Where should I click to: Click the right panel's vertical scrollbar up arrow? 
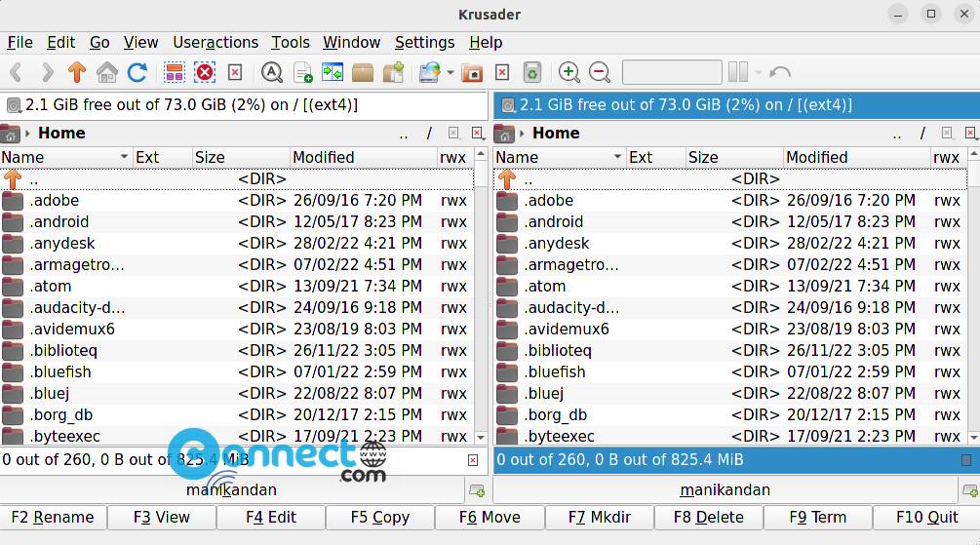tap(974, 153)
